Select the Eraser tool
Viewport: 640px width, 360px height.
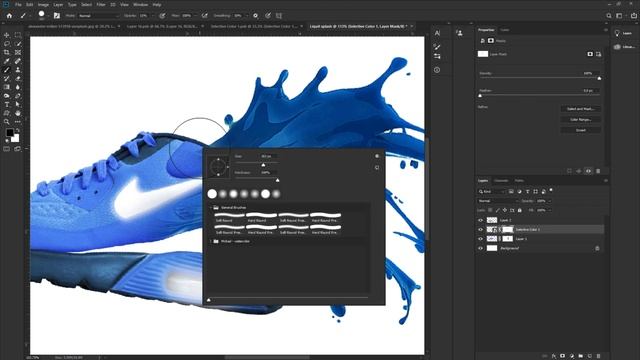click(x=18, y=78)
